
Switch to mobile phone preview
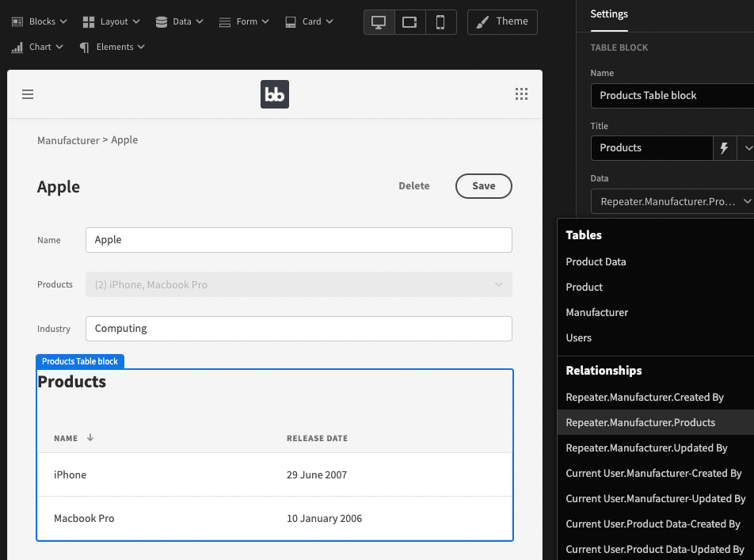point(440,22)
